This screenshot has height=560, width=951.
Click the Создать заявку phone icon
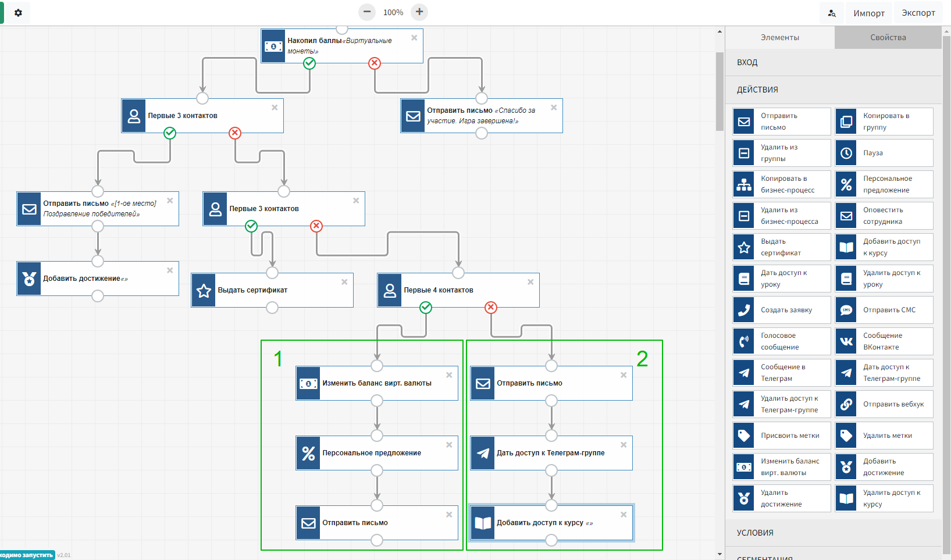744,310
